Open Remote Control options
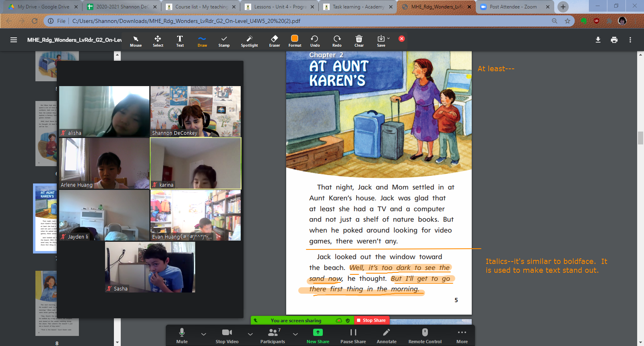This screenshot has height=346, width=644. click(x=425, y=336)
